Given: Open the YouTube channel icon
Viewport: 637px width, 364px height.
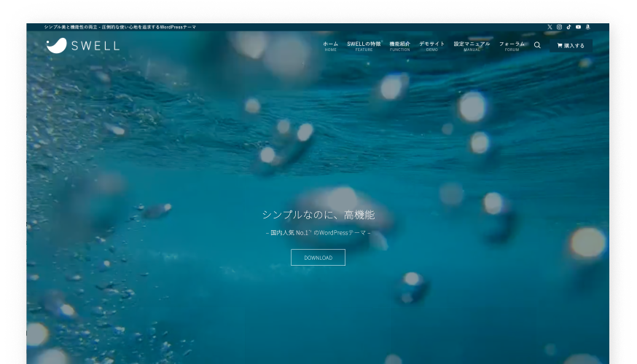Looking at the screenshot, I should (x=578, y=27).
